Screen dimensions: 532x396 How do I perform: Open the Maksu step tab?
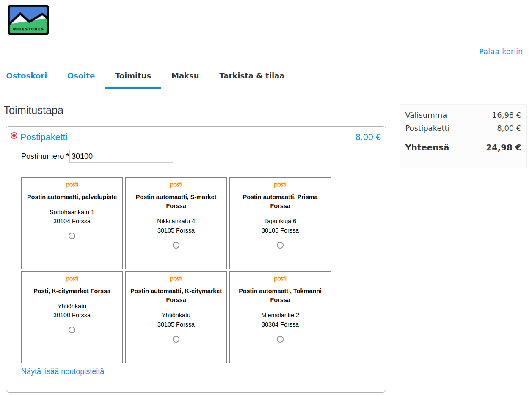coord(185,76)
